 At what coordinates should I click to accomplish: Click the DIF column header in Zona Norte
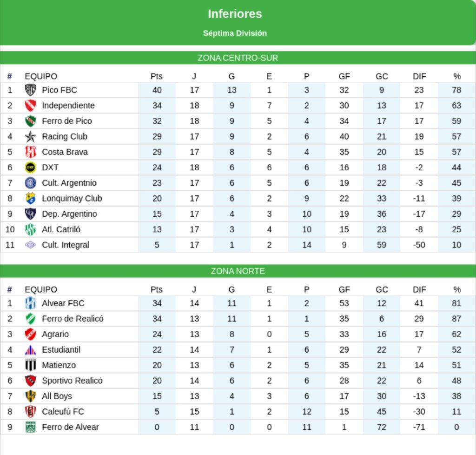click(419, 289)
